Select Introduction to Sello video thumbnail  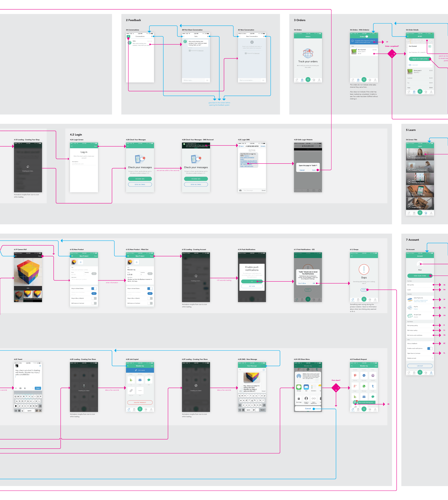point(420,155)
